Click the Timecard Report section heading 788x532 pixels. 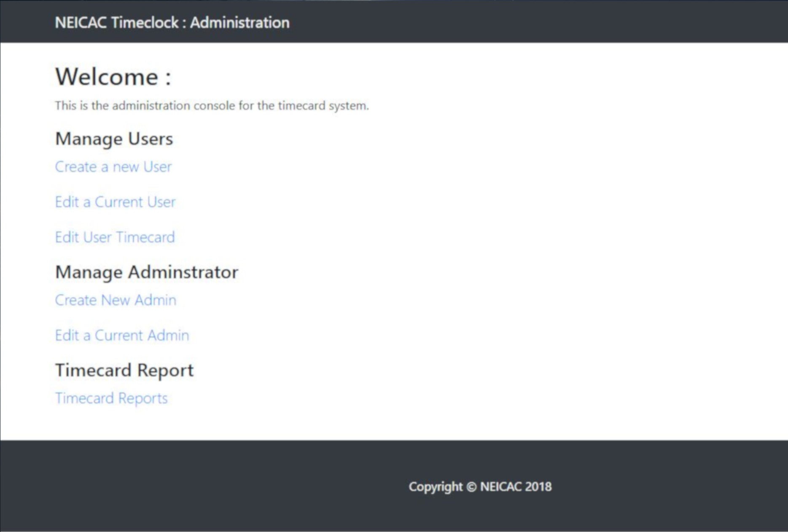tap(124, 371)
